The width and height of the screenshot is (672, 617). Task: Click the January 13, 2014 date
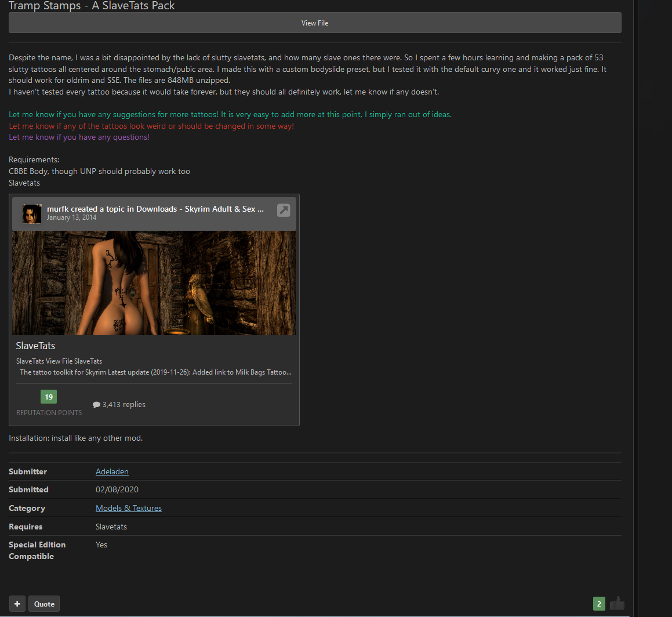pyautogui.click(x=71, y=217)
